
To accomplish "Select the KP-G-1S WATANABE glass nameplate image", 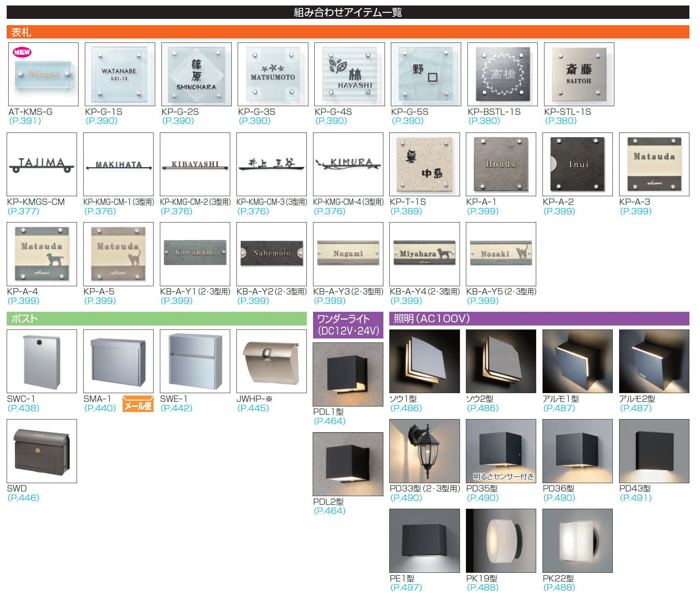I will [120, 74].
